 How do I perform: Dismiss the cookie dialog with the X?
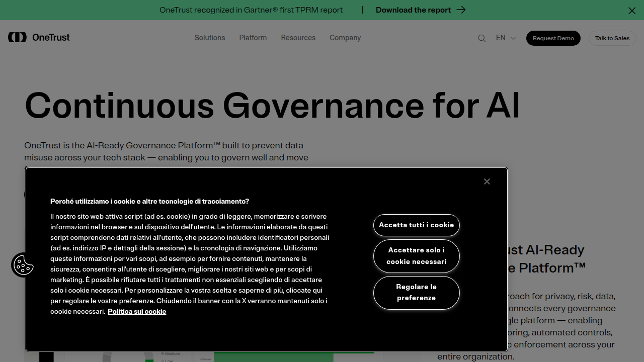click(x=487, y=182)
